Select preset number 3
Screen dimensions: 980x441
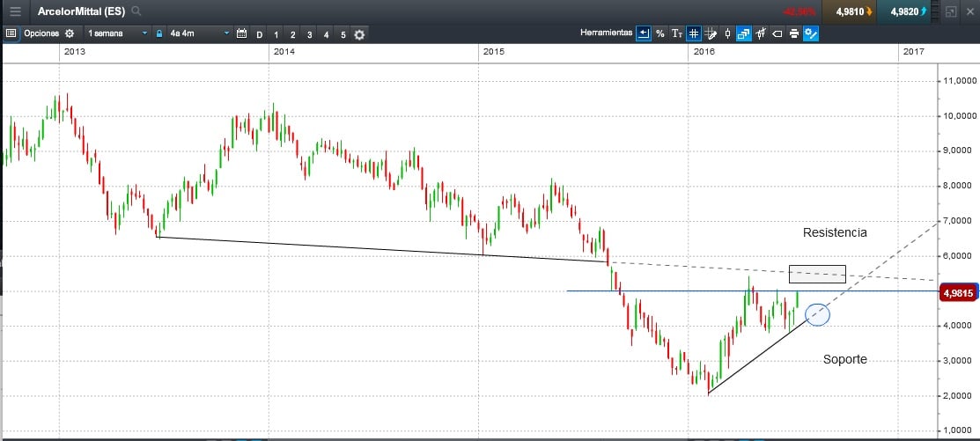[x=309, y=34]
